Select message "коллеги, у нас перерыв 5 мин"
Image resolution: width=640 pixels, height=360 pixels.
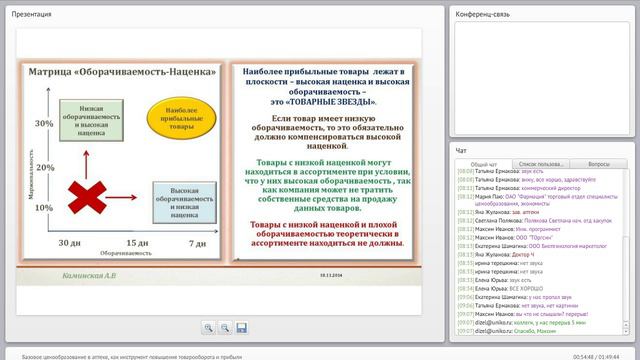pos(550,322)
